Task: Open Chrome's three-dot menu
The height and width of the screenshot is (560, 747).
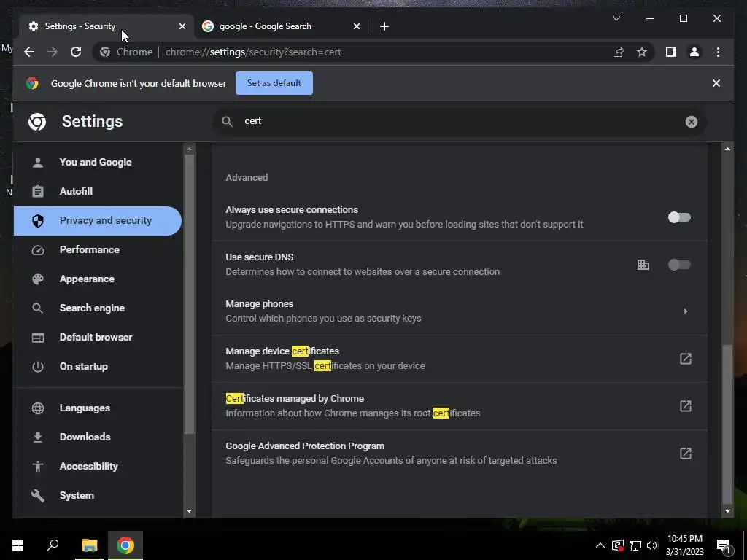Action: pos(718,52)
